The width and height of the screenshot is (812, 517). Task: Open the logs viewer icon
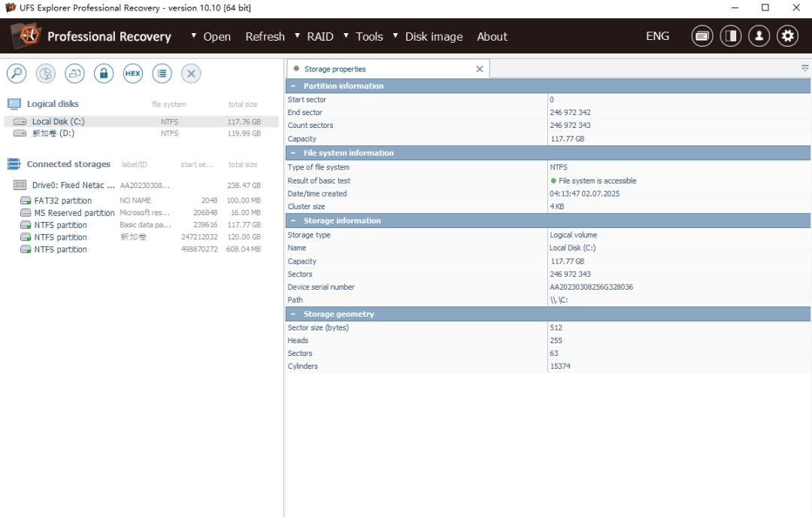701,35
